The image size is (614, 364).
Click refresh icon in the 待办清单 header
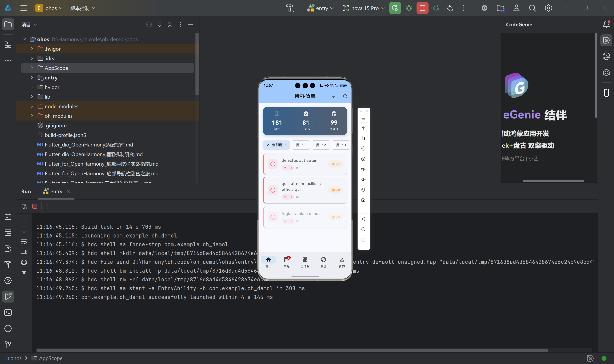tap(345, 96)
